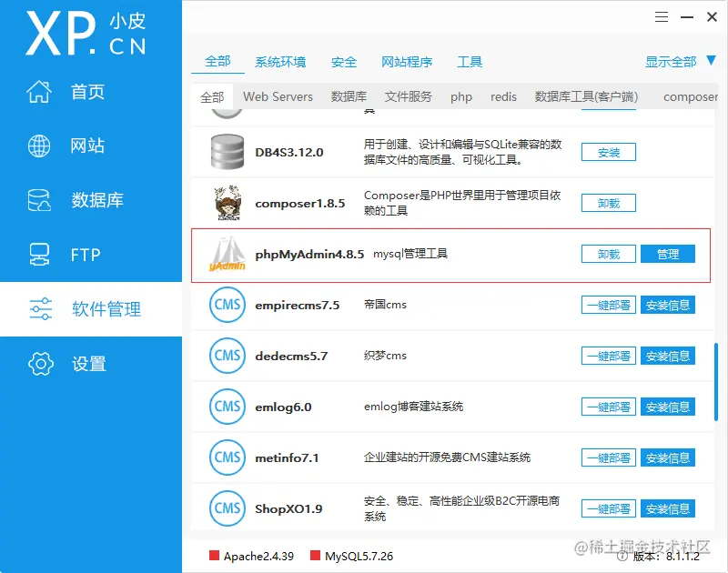
Task: Switch to the 安全 tab
Action: [344, 62]
